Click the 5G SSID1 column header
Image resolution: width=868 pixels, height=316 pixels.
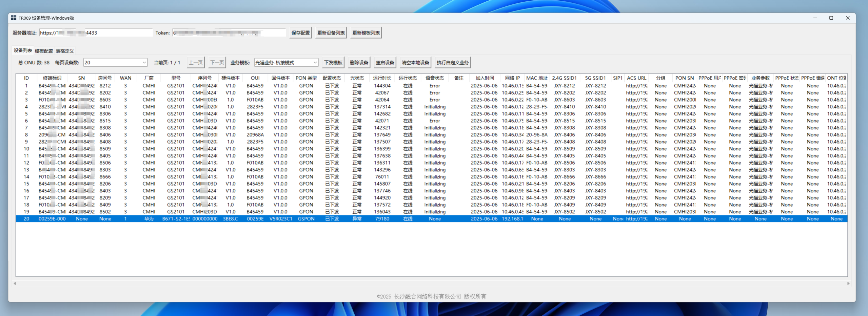(595, 78)
